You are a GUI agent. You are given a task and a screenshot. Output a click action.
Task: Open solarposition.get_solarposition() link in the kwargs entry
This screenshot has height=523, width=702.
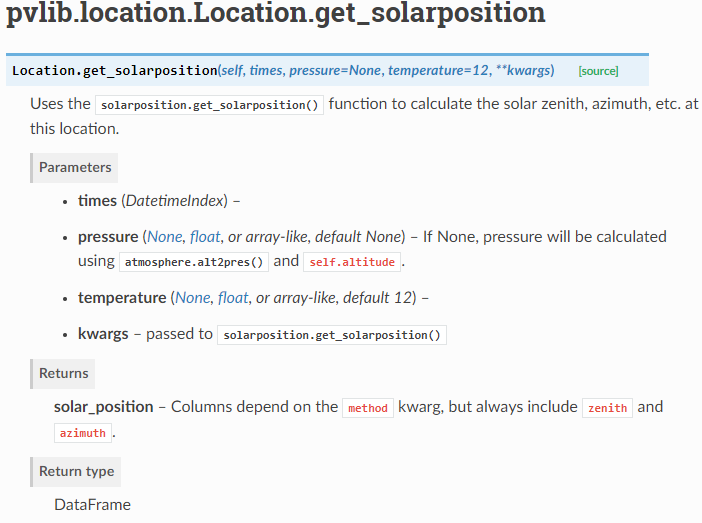[331, 335]
